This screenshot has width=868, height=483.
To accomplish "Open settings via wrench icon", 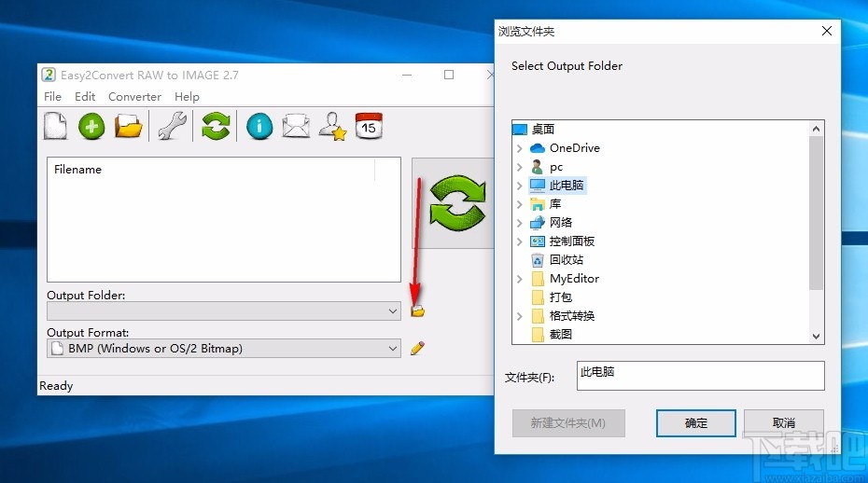I will point(172,126).
